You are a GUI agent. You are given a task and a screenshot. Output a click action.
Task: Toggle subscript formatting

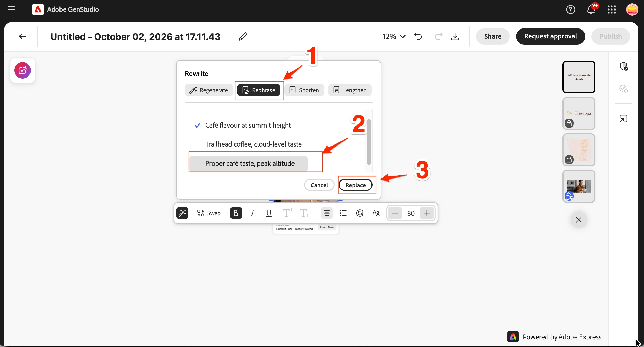click(x=304, y=213)
